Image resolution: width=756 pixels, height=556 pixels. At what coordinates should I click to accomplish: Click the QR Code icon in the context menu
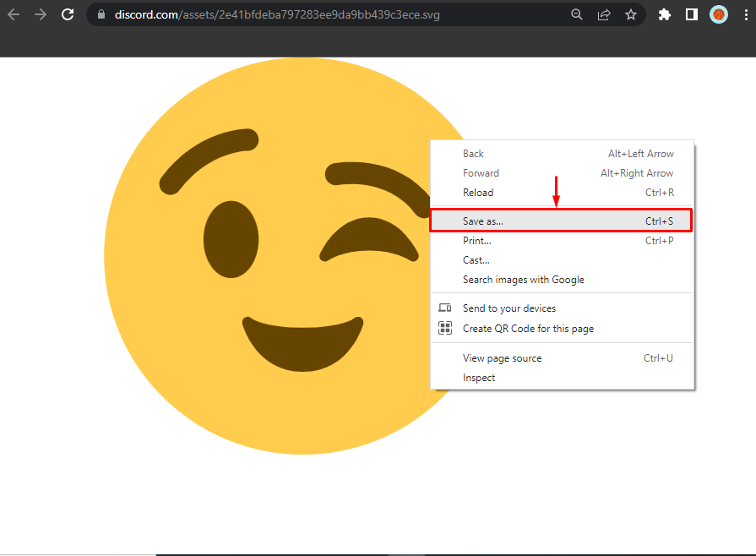pos(444,328)
